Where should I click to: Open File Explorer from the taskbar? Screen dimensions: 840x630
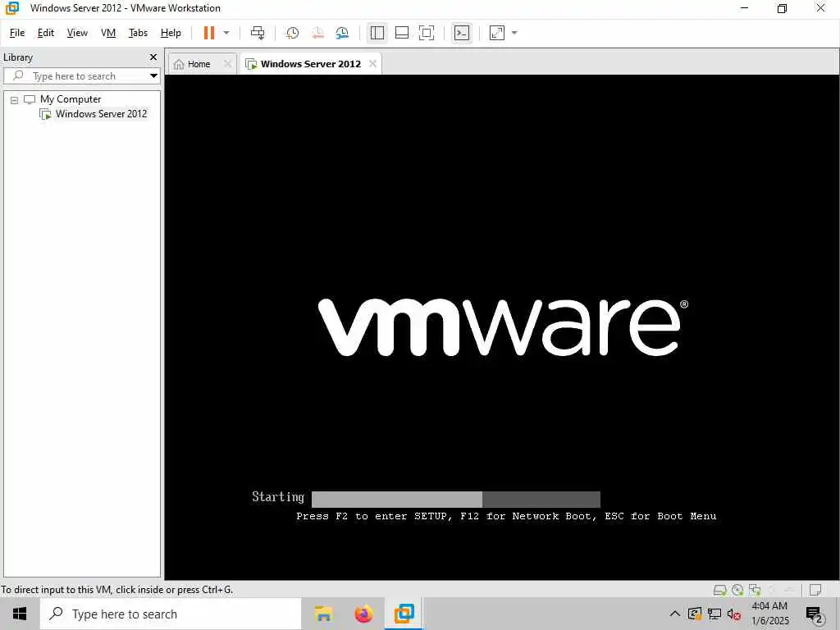click(x=323, y=614)
